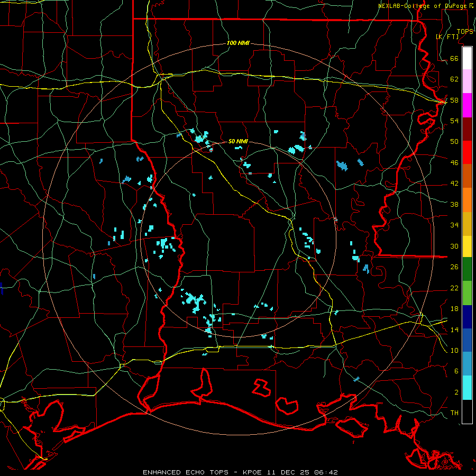
Task: Click the light pink legend swatch
Action: tap(467, 81)
